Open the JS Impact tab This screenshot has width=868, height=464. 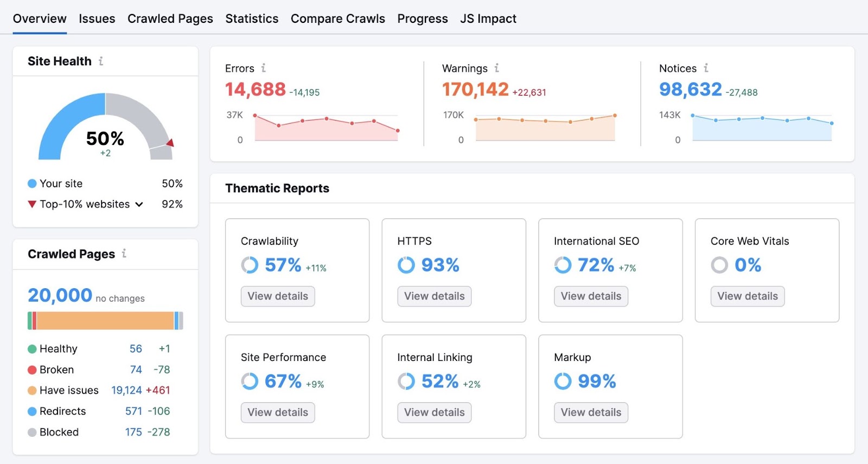pyautogui.click(x=488, y=18)
